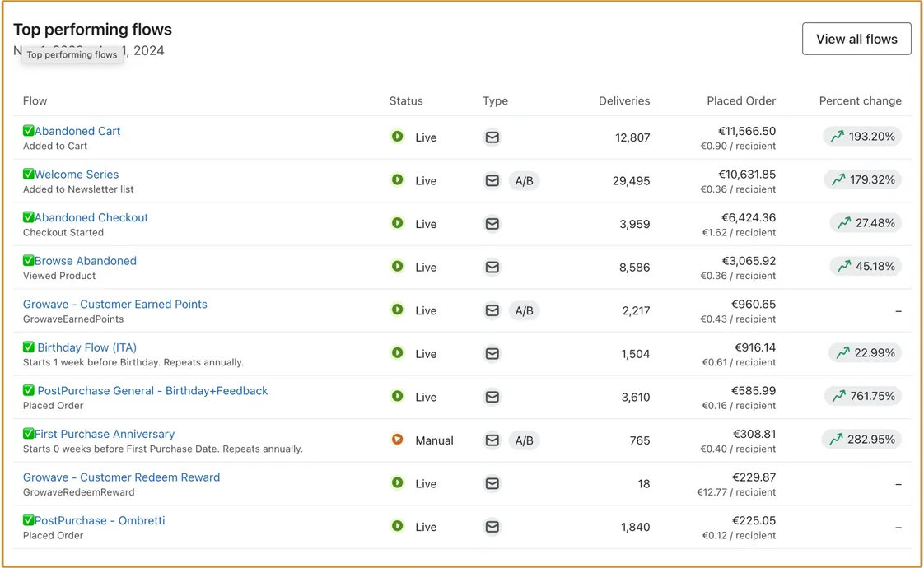The height and width of the screenshot is (568, 924).
Task: Click the 282.95% percent change badge
Action: click(861, 440)
